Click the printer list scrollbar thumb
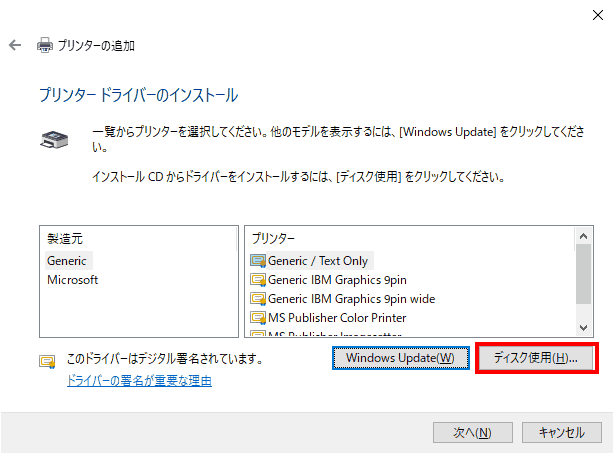 point(583,274)
